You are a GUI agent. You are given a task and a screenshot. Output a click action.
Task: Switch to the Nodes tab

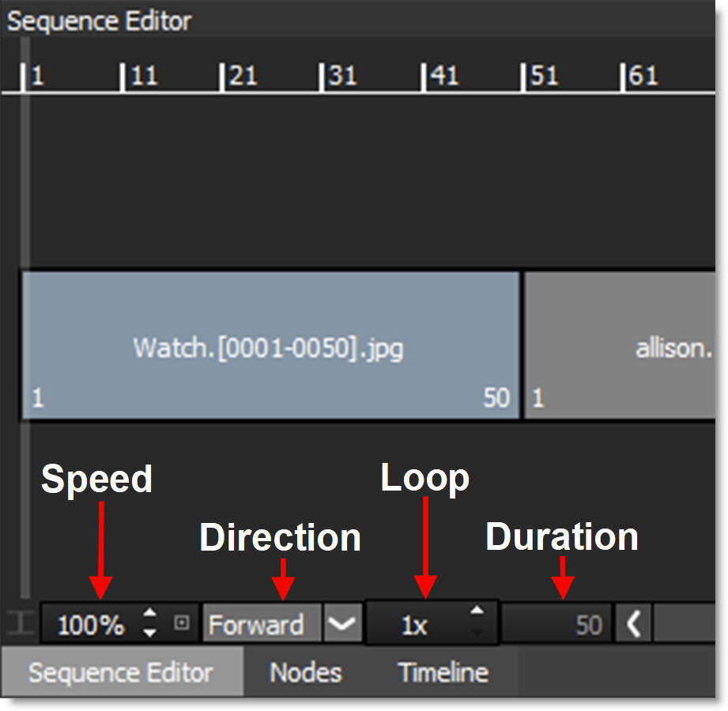coord(305,673)
